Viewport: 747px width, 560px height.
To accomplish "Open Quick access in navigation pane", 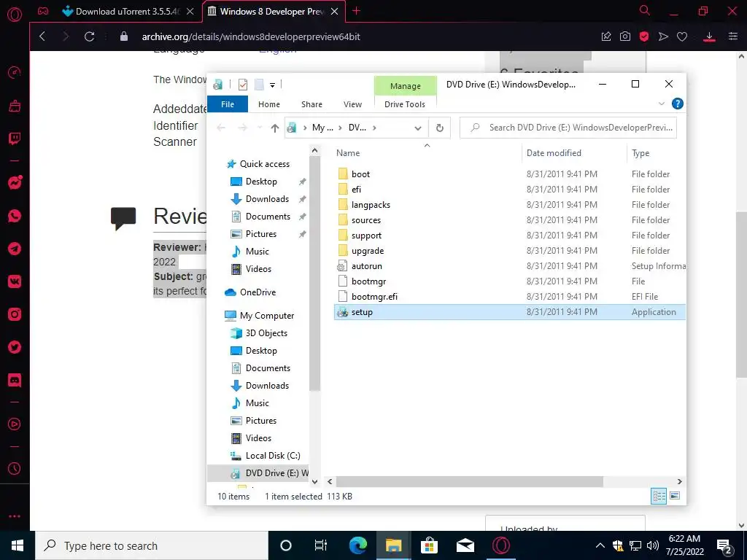I will click(264, 164).
